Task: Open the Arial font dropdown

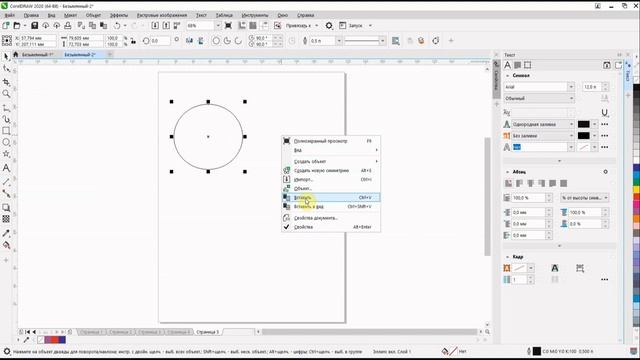Action: 571,87
